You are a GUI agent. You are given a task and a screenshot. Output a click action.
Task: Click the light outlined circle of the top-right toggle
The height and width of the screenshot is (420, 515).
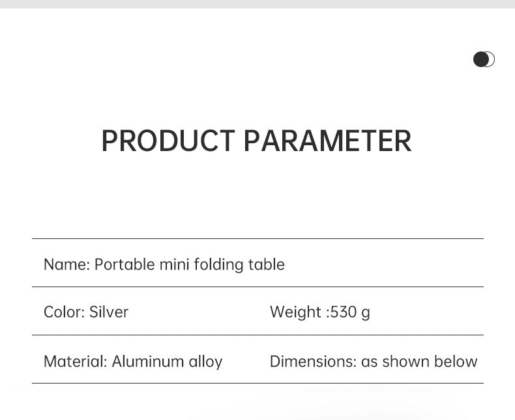(x=492, y=59)
